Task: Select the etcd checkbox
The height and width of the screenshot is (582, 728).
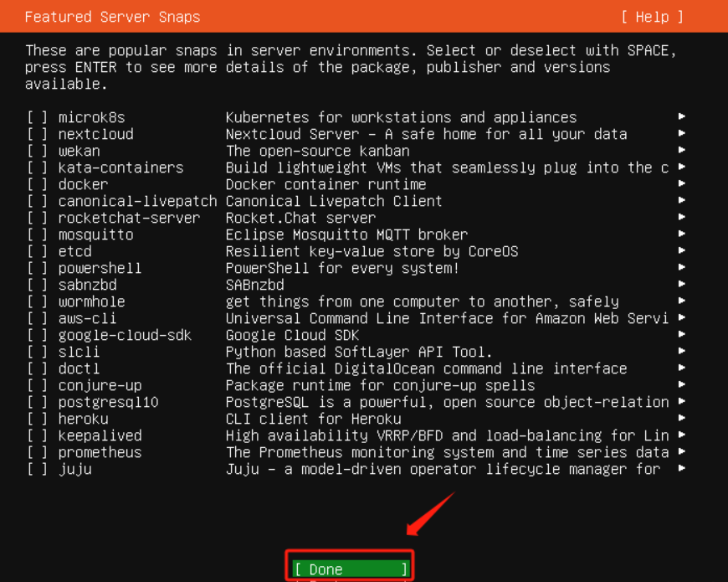Action: [x=37, y=251]
